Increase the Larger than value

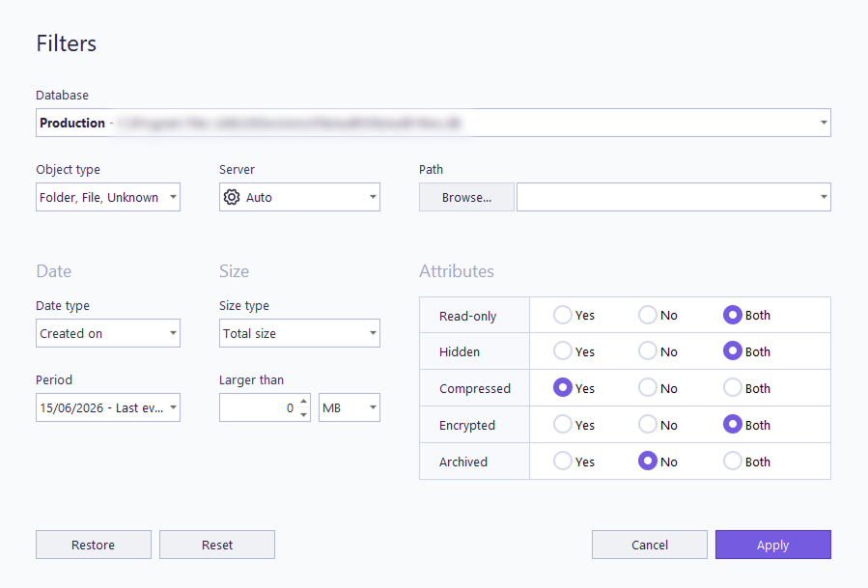coord(303,401)
